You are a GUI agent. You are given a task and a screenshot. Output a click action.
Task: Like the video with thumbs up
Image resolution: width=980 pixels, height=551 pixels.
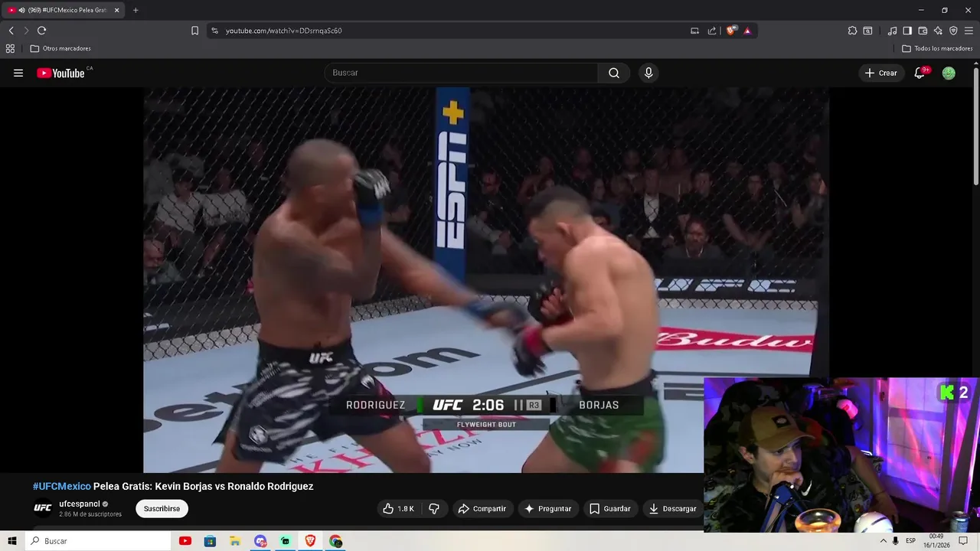(398, 508)
